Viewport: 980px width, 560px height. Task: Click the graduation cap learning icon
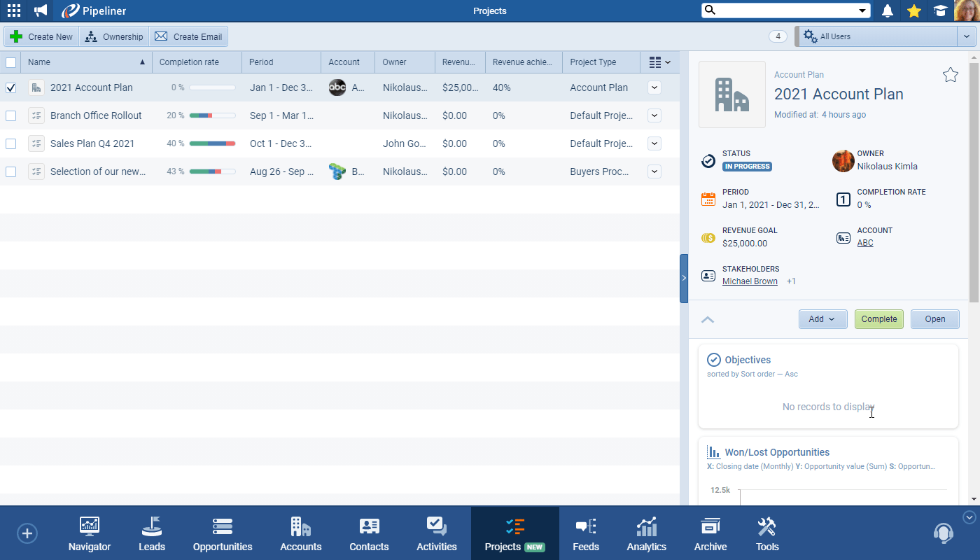click(x=940, y=10)
